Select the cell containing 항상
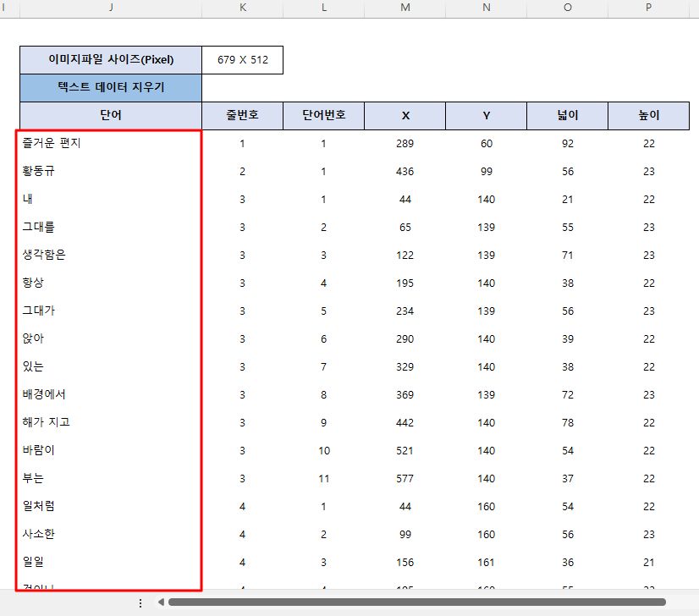 [x=111, y=283]
